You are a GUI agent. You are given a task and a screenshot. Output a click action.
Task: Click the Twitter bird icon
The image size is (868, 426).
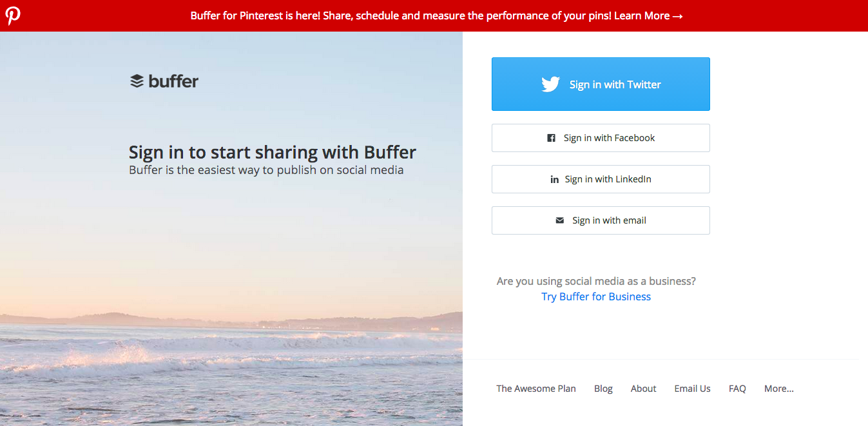coord(551,84)
